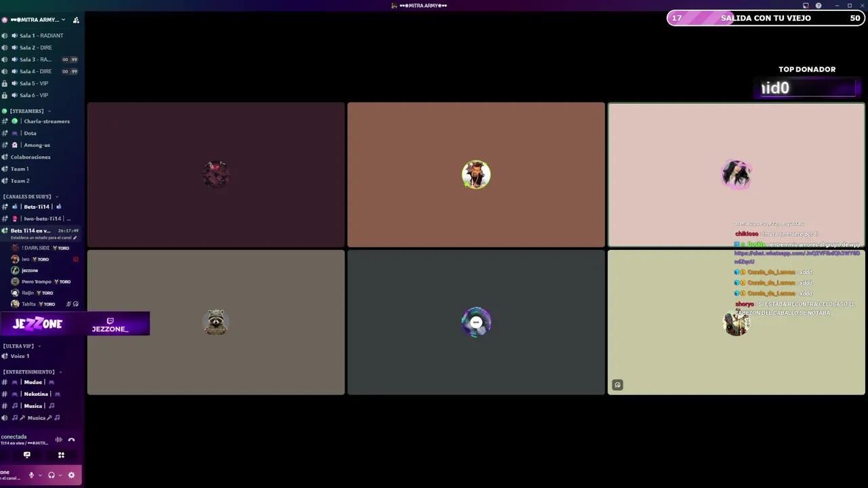
Task: Click the muted icon on olive tile
Action: pyautogui.click(x=617, y=385)
